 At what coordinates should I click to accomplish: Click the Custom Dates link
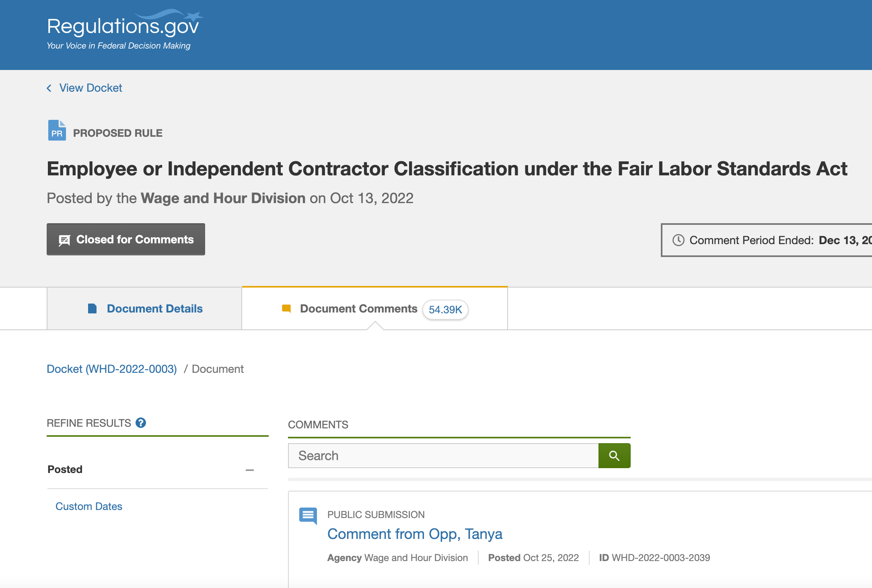tap(89, 506)
